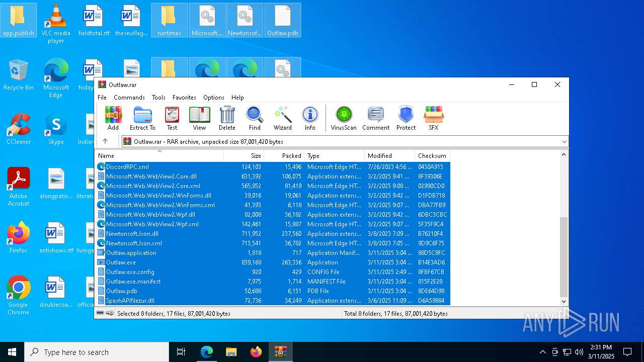
Task: Click Windows Start button
Action: point(12,352)
